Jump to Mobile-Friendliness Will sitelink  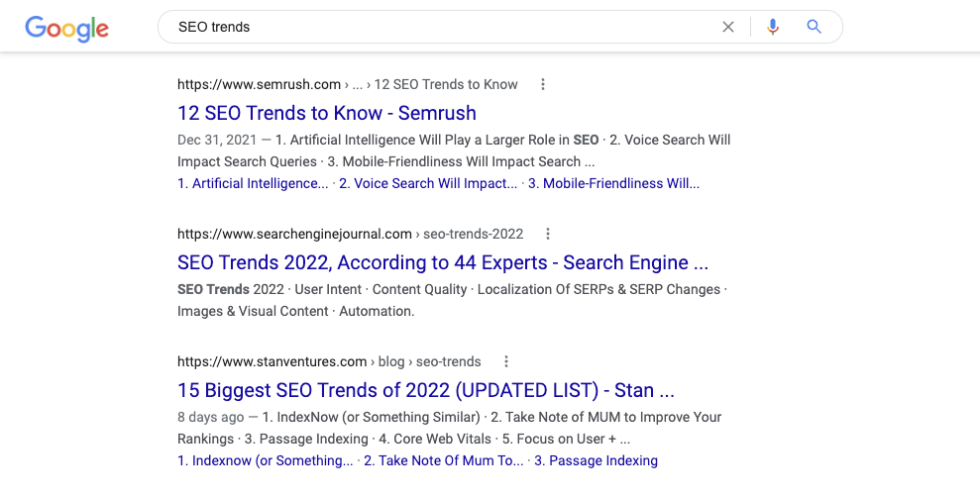pos(613,183)
